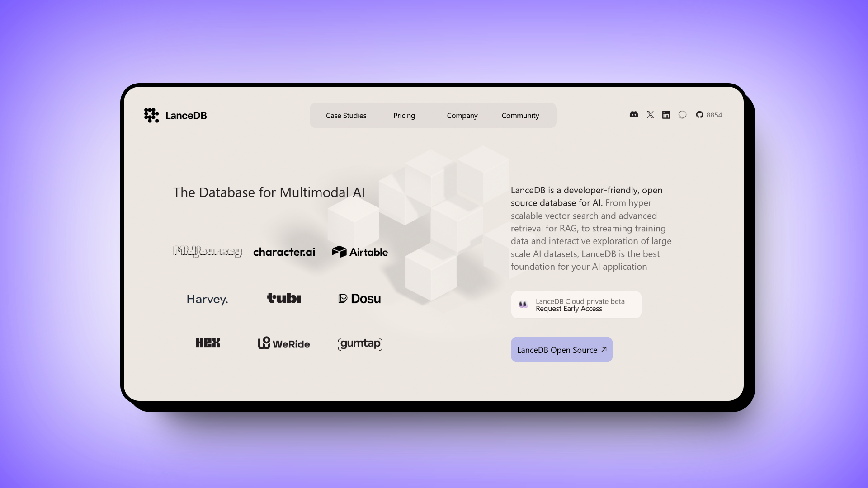This screenshot has height=488, width=868.
Task: Click the gumtap company logo
Action: pyautogui.click(x=360, y=343)
